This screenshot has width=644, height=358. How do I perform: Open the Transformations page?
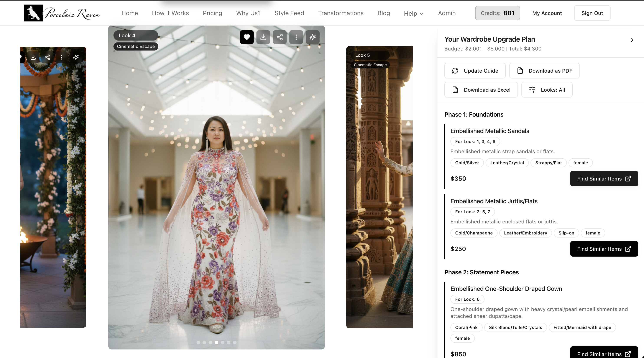(x=341, y=13)
